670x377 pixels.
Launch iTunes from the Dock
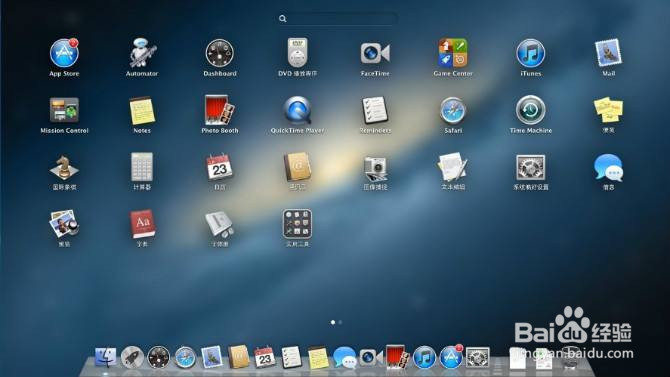coord(424,357)
